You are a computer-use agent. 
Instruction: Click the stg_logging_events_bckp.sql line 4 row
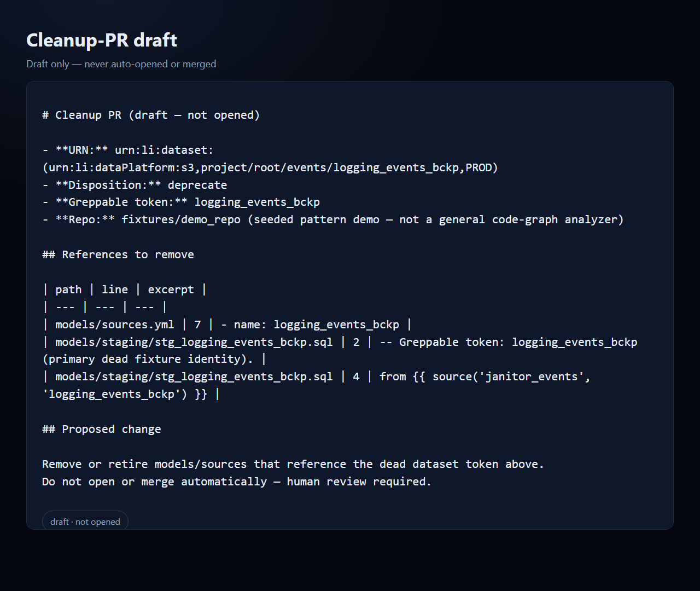[317, 376]
